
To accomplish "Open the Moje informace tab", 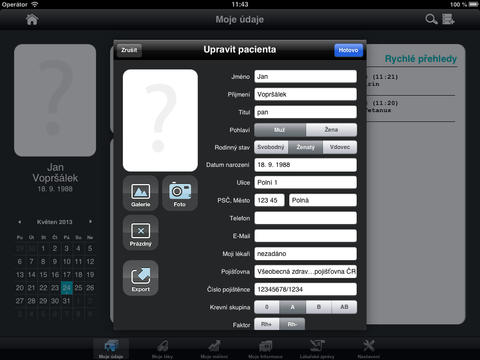I will 265,349.
